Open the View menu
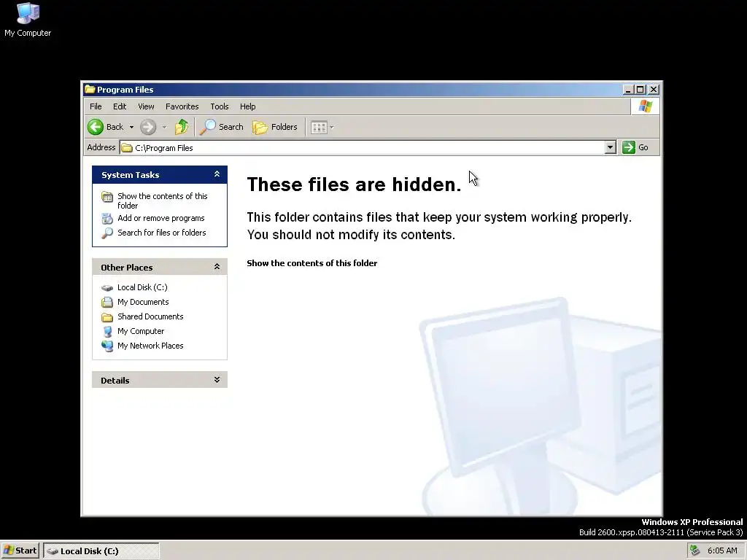 pyautogui.click(x=146, y=106)
